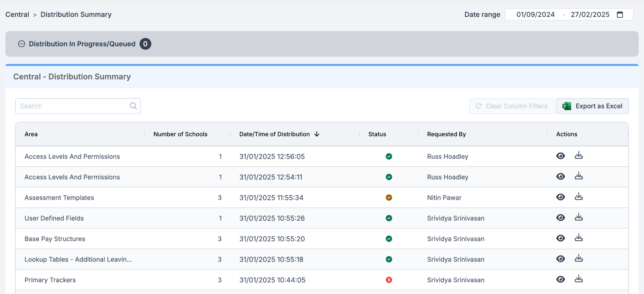Click the timestamp 31/01/2025 10:55:18

pyautogui.click(x=271, y=259)
